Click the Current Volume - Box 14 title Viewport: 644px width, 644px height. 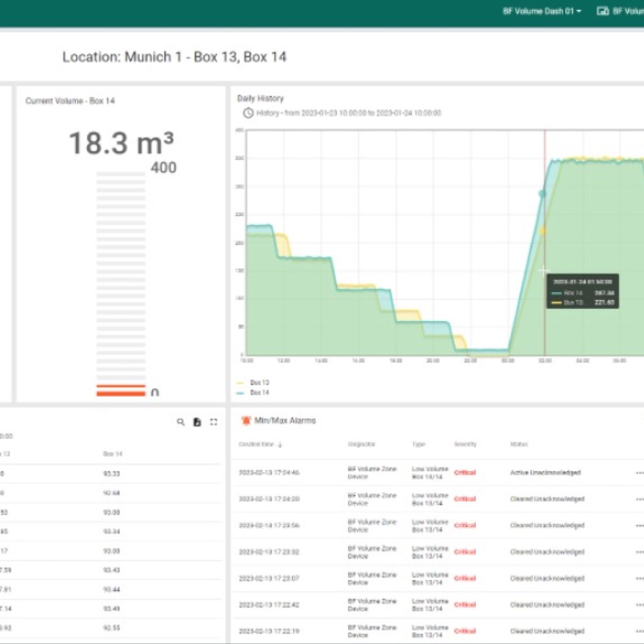(70, 101)
